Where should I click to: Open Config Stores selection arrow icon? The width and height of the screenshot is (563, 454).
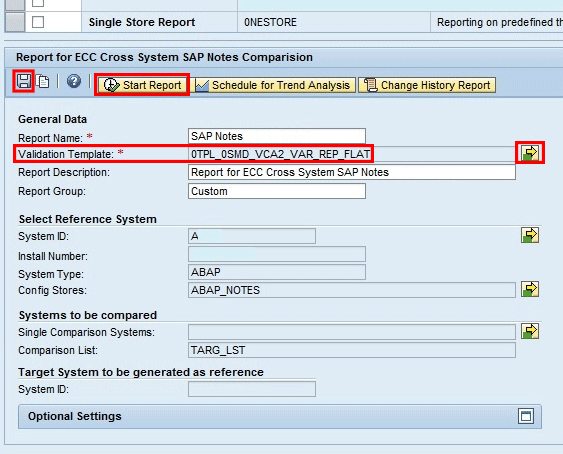point(530,289)
